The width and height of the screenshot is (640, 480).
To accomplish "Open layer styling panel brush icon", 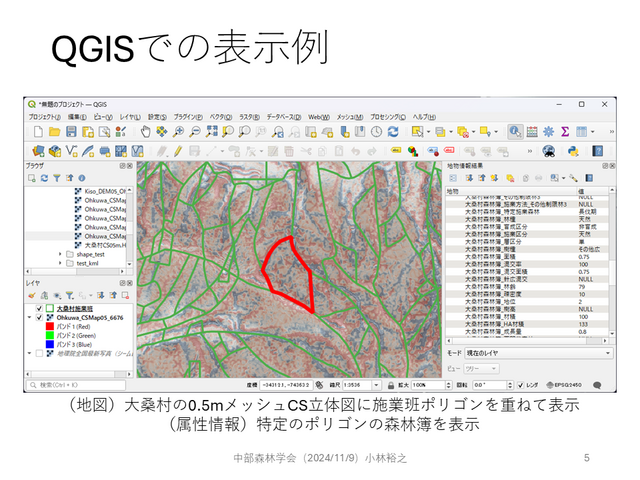I will (32, 295).
